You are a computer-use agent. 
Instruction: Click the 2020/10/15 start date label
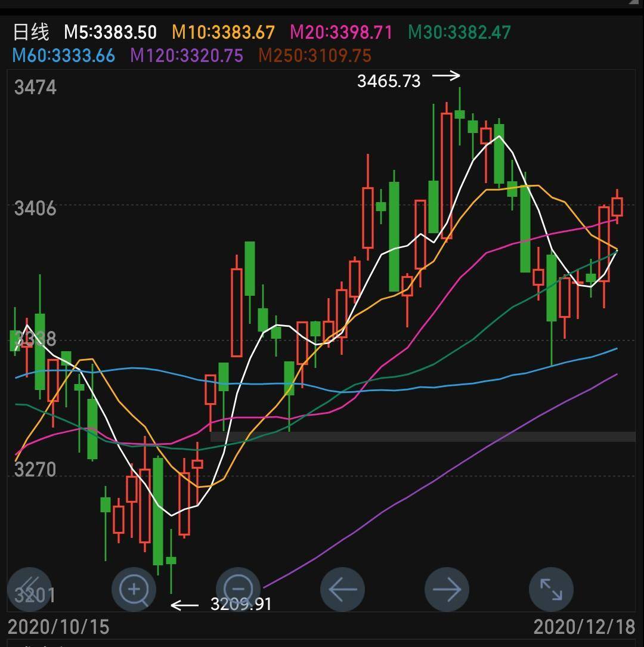pyautogui.click(x=58, y=627)
